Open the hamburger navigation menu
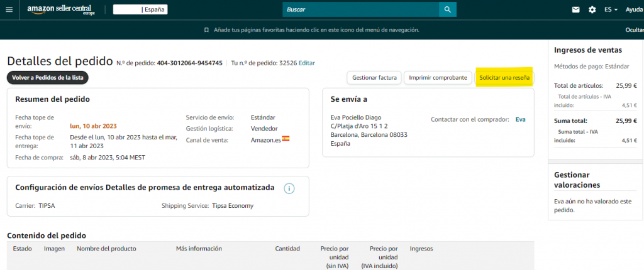 click(9, 9)
